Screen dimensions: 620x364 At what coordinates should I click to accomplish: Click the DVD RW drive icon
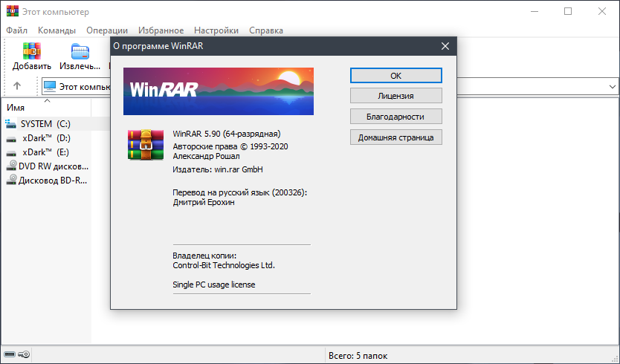[11, 166]
